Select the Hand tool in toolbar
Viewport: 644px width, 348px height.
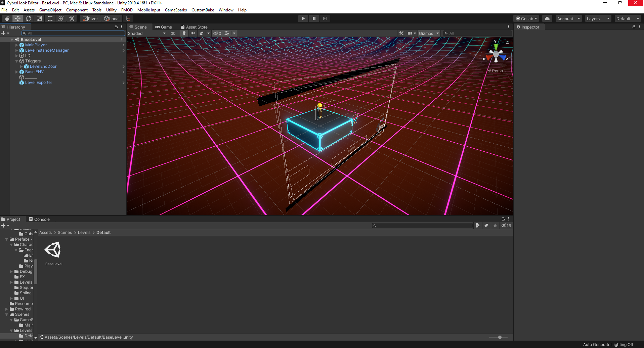coord(7,18)
